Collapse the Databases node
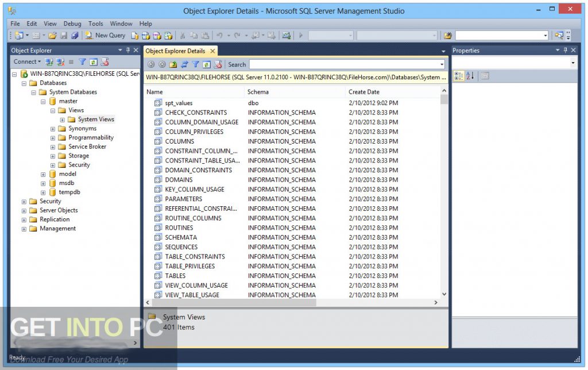 (24, 83)
